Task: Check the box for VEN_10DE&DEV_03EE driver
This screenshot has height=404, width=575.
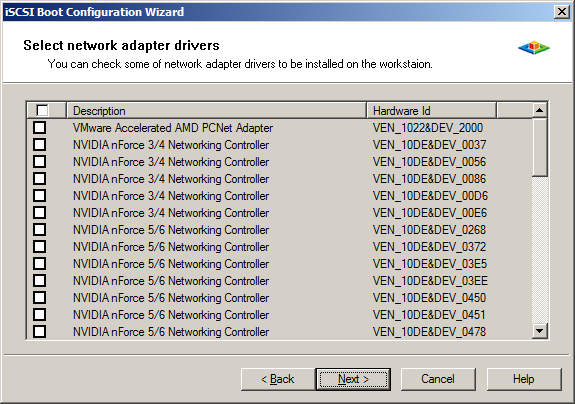Action: pyautogui.click(x=40, y=280)
